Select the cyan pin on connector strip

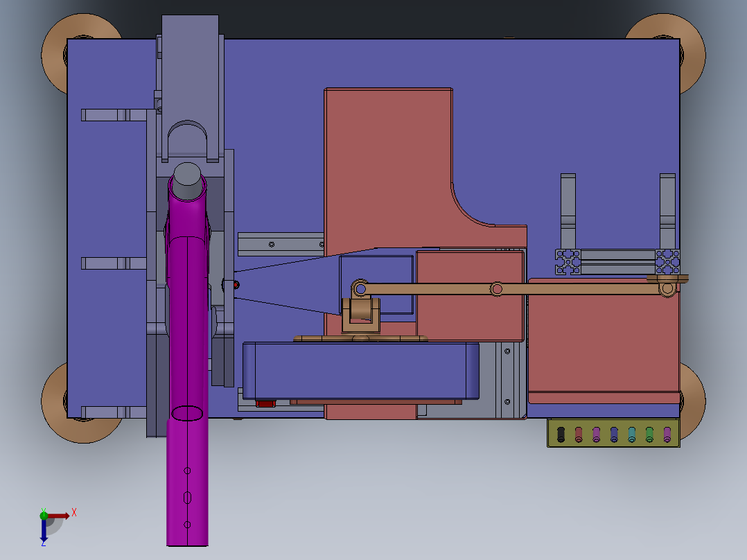click(x=632, y=434)
